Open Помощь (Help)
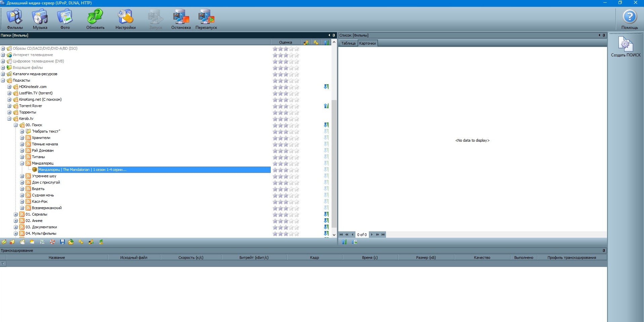 coord(629,19)
